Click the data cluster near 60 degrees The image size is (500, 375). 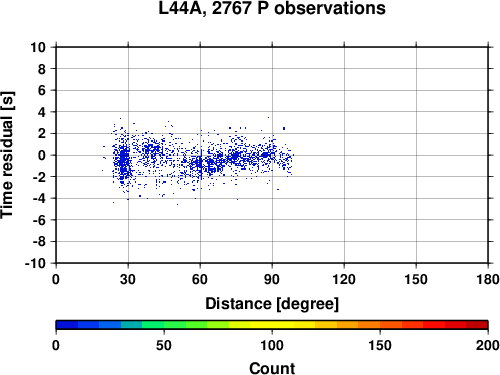199,164
